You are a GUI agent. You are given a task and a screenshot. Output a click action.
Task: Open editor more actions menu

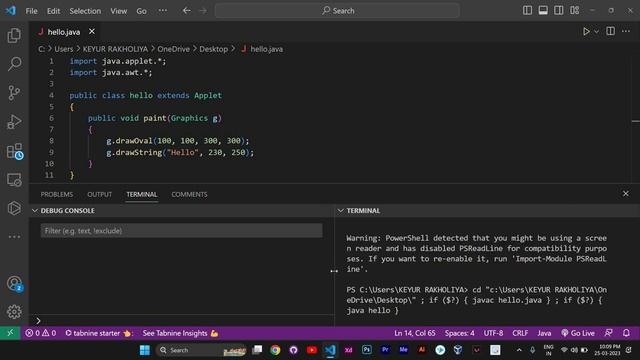point(626,31)
